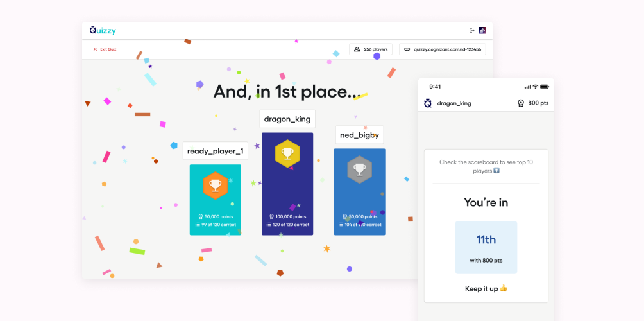The image size is (644, 321).
Task: Click the people icon in players button
Action: [357, 49]
